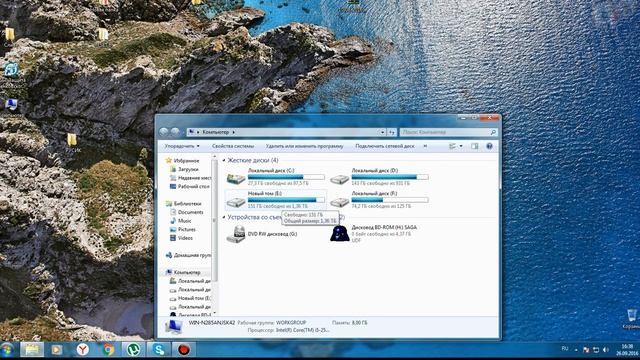This screenshot has width=640, height=360.
Task: Click Удалить или изменить программу
Action: (x=304, y=146)
